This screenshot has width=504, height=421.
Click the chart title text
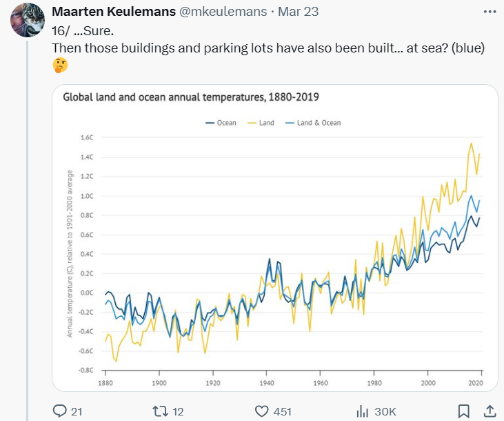(x=191, y=97)
